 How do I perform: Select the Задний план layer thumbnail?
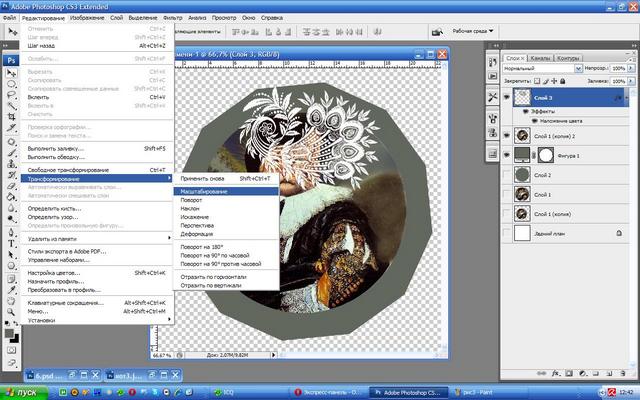coord(520,233)
